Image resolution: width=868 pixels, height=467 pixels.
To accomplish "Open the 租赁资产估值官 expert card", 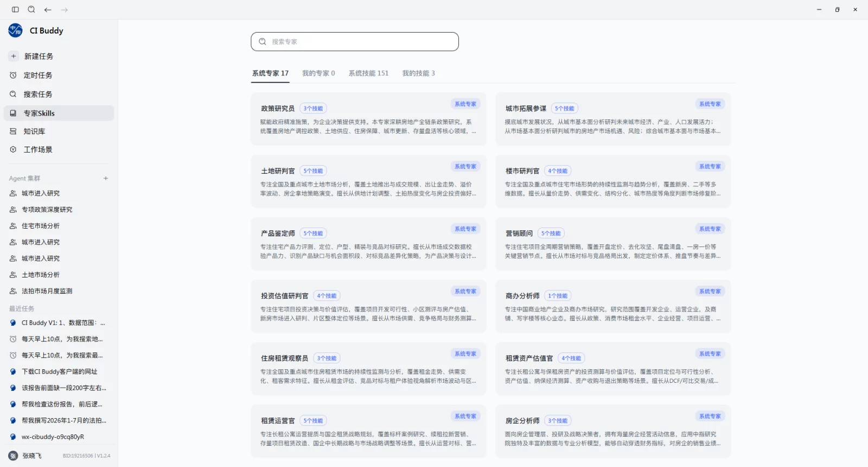I will click(613, 369).
